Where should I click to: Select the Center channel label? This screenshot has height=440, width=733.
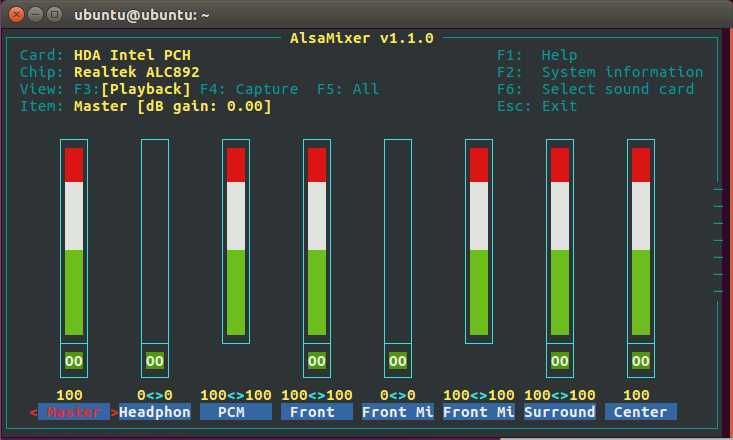pos(640,412)
